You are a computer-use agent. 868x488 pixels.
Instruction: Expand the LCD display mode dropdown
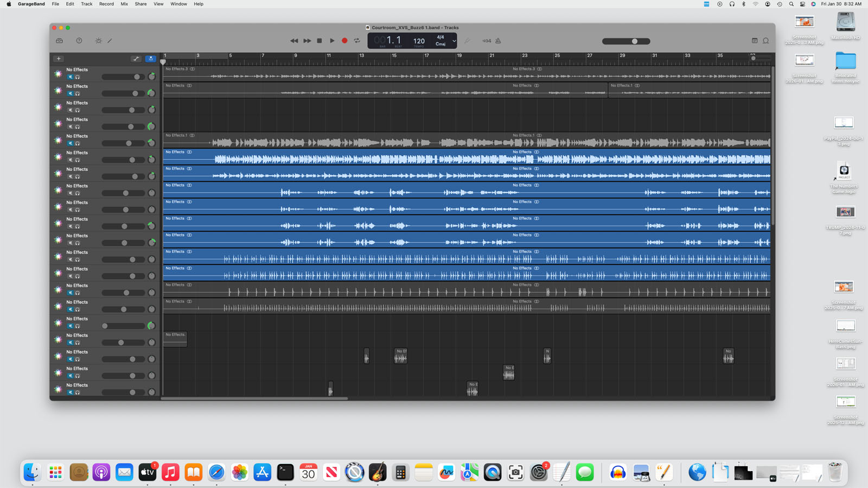tap(454, 41)
